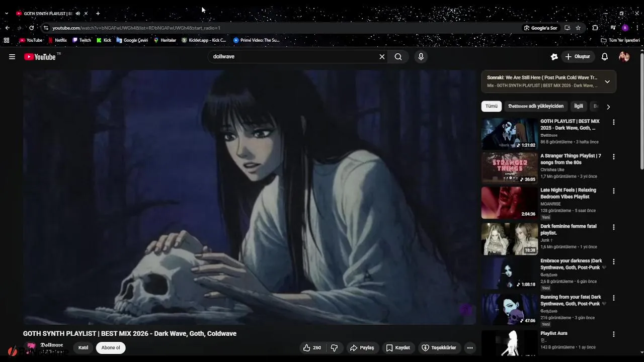Subscribe with the Abone ol button
Screen dimensions: 644x362
(x=111, y=347)
